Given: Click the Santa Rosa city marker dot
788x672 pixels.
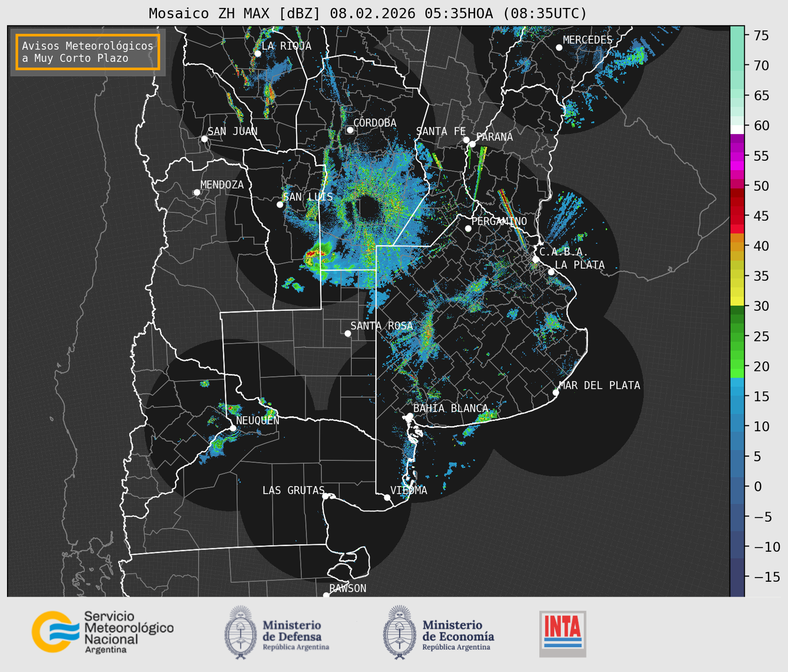Looking at the screenshot, I should 348,333.
